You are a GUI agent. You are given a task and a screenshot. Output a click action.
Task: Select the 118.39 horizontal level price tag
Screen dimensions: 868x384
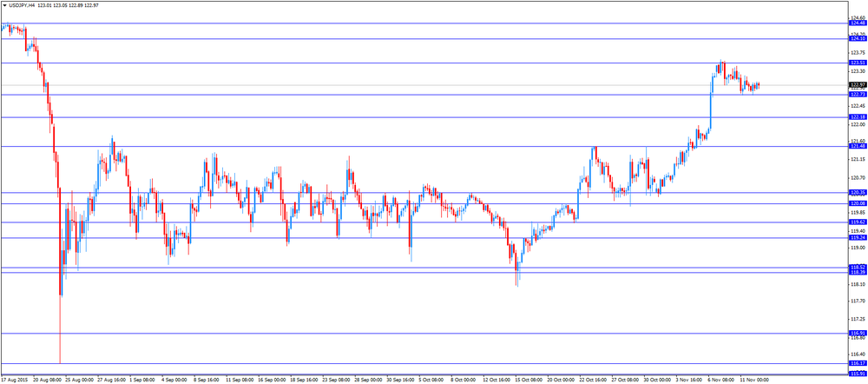pyautogui.click(x=858, y=273)
